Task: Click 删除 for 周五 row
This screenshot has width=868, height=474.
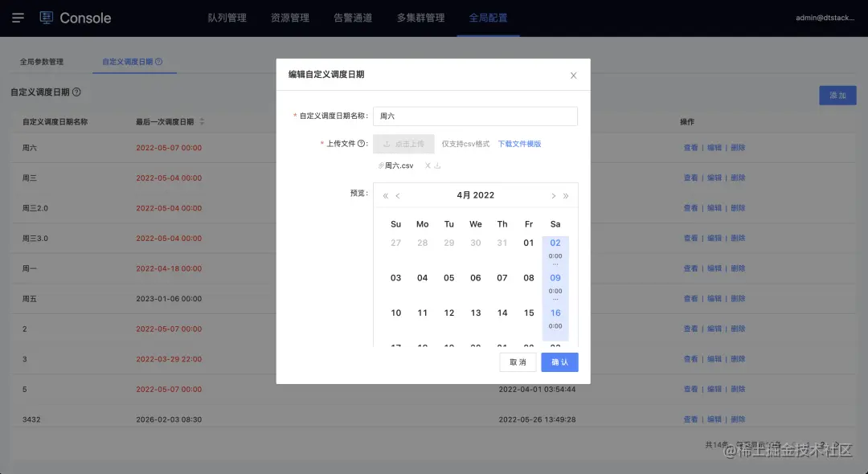Action: coord(738,298)
